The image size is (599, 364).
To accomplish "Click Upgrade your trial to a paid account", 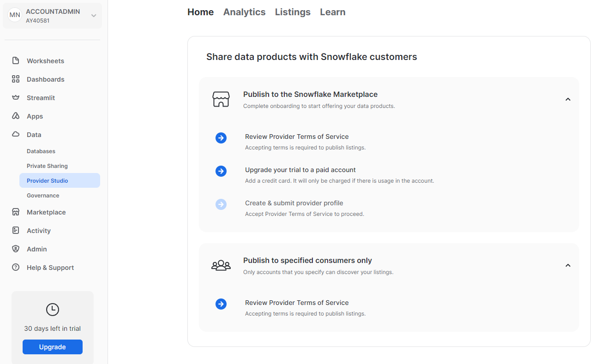I will pyautogui.click(x=300, y=170).
